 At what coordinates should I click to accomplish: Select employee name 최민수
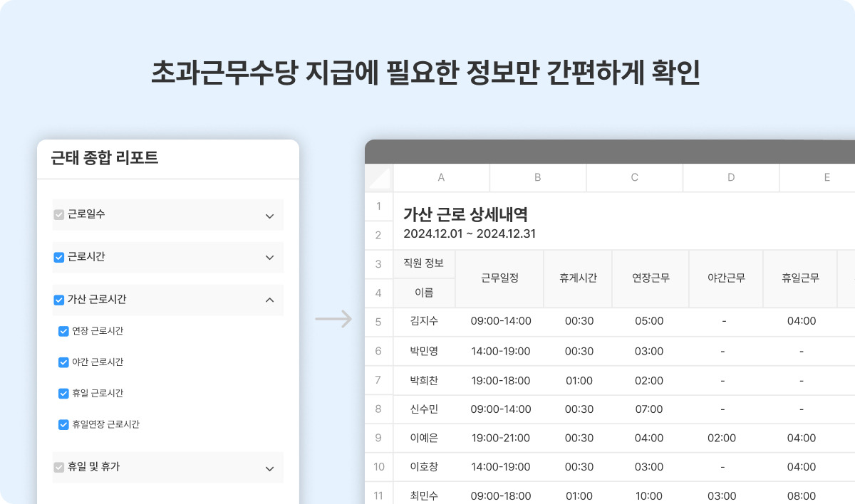pos(424,496)
